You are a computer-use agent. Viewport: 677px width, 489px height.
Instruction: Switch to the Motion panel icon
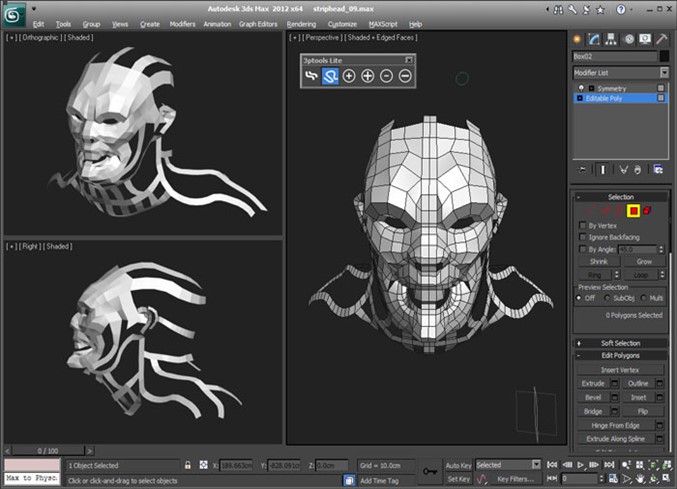coord(628,40)
